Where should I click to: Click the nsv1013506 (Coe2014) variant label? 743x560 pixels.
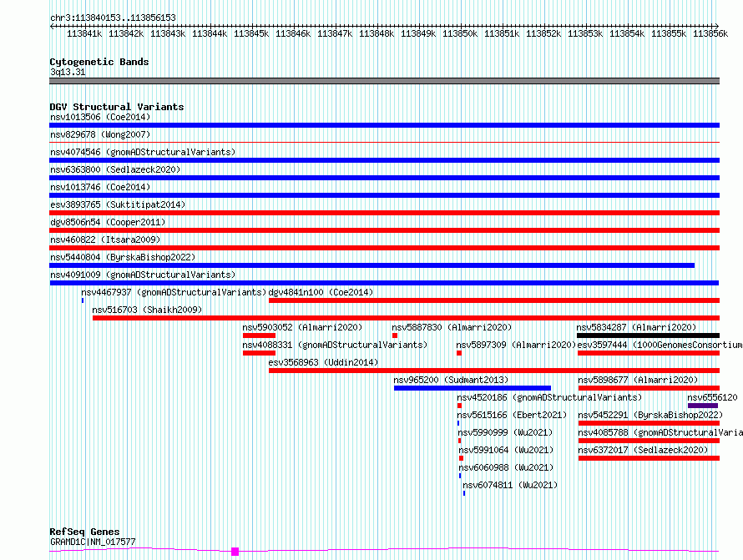pyautogui.click(x=100, y=117)
